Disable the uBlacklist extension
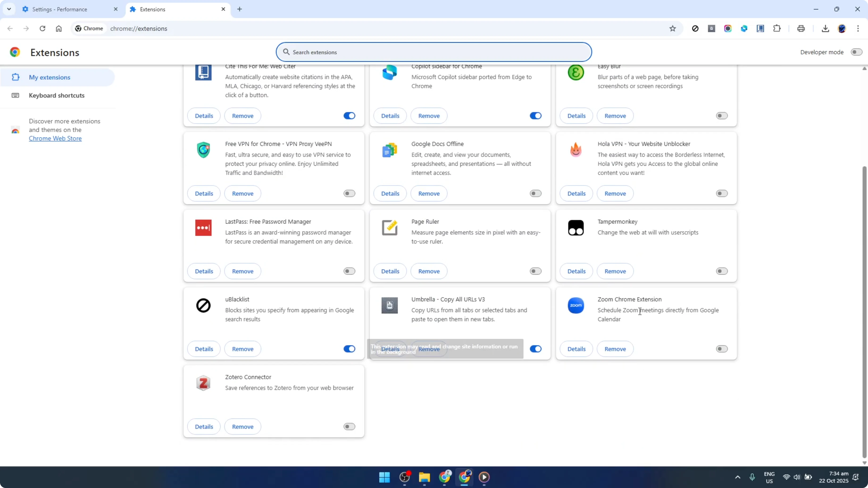The width and height of the screenshot is (868, 488). [349, 349]
